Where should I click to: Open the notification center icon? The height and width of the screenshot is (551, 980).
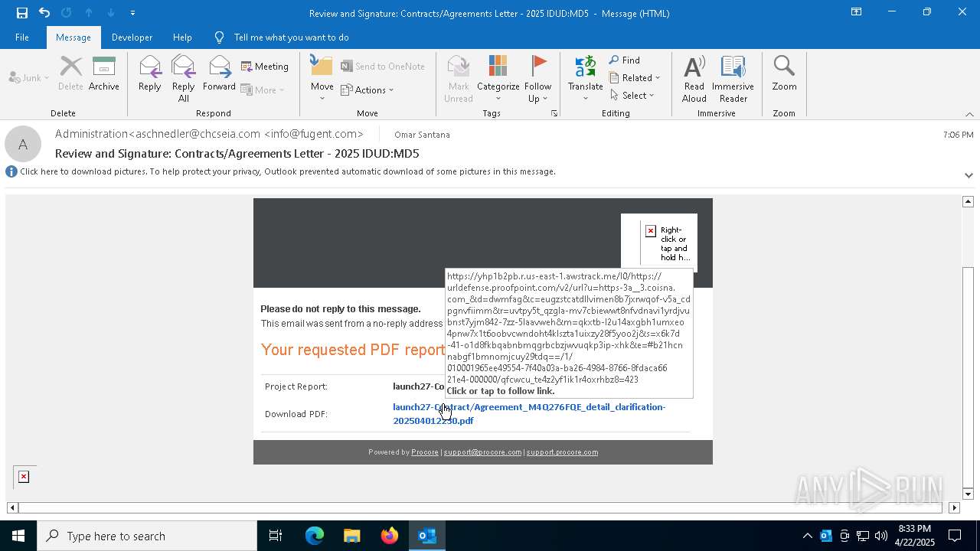[955, 536]
